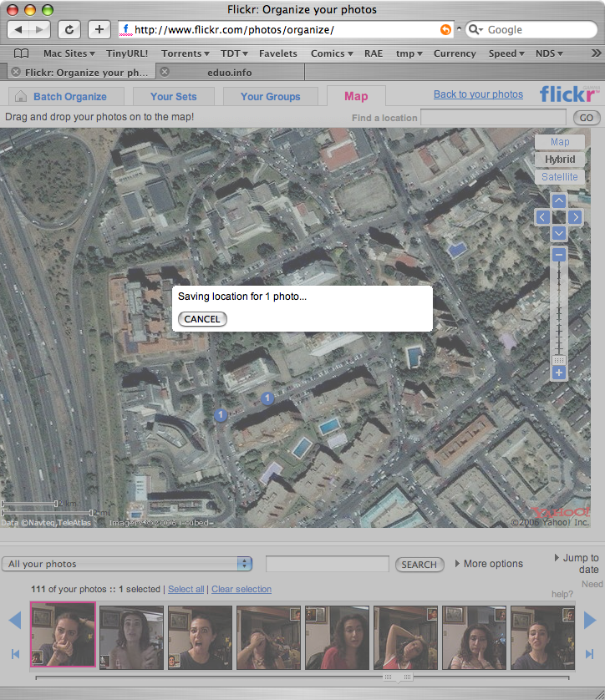Screen dimensions: 605x700
Task: Click the Clear selection link
Action: [241, 589]
